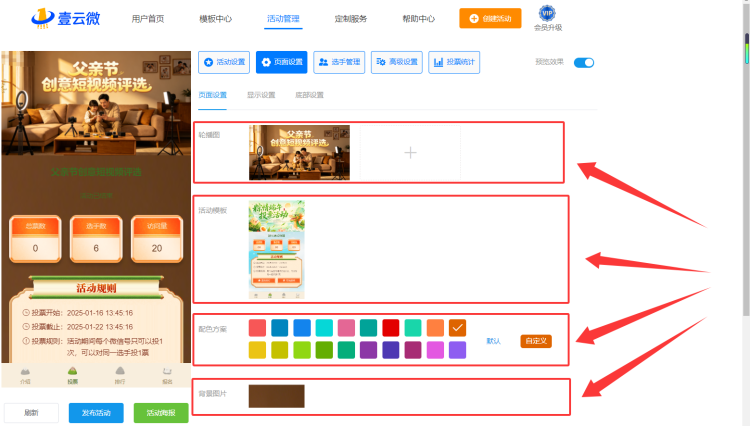Click the brown 背景图片 background thumbnail

coord(276,396)
